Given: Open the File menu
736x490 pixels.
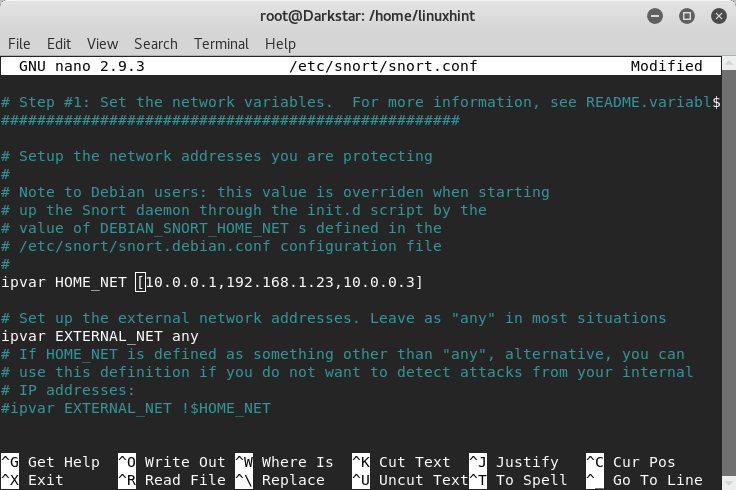Looking at the screenshot, I should point(19,44).
